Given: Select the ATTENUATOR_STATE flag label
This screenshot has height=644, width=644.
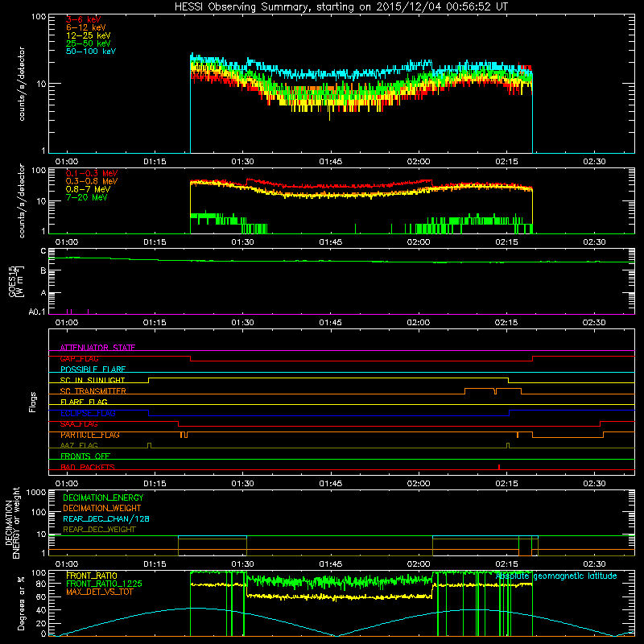Looking at the screenshot, I should [97, 348].
